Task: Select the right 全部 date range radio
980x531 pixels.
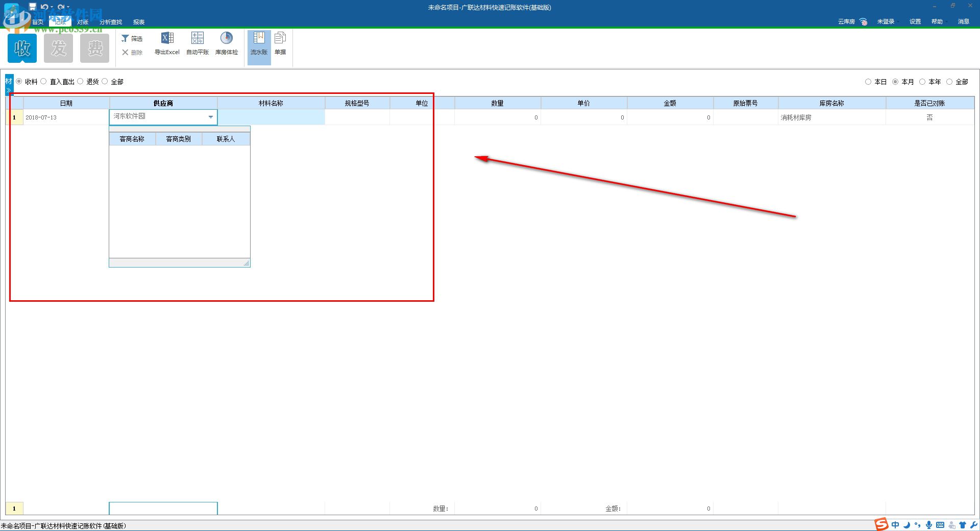Action: tap(949, 82)
